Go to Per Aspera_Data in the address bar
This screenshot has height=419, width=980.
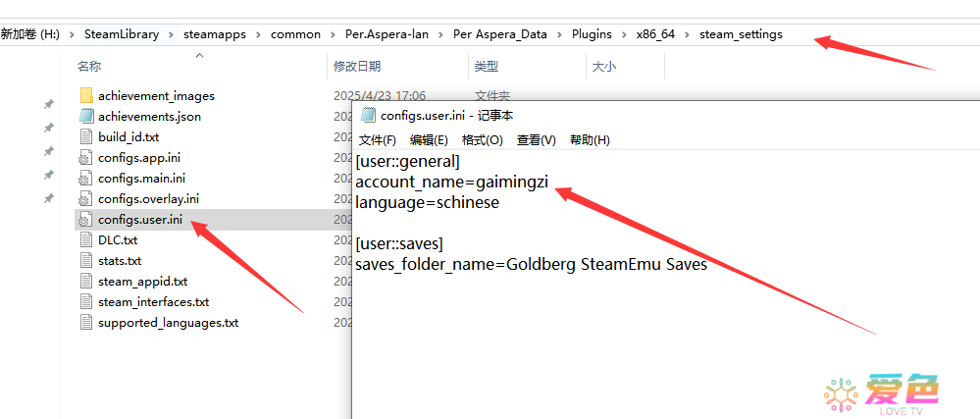(x=500, y=34)
